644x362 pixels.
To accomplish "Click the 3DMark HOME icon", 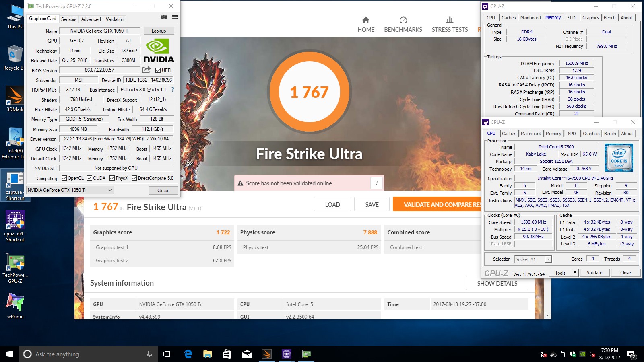I will click(365, 20).
